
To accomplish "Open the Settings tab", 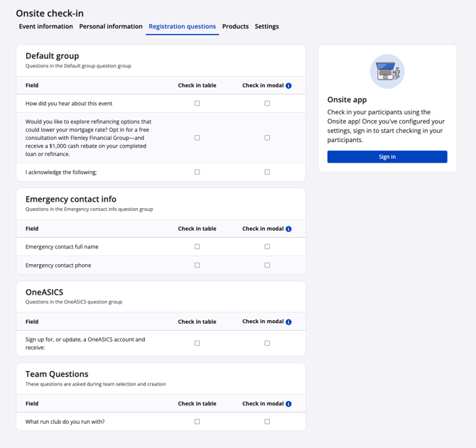I will (267, 27).
